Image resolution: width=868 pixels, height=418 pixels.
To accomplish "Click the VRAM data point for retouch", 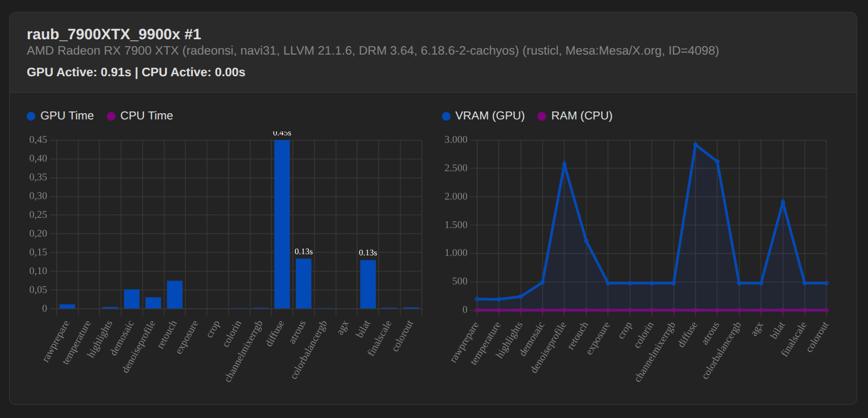I will point(586,241).
